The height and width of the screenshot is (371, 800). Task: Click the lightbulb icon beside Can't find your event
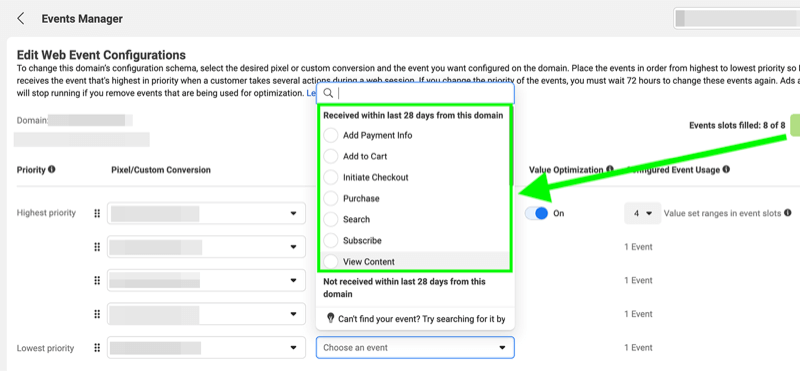(331, 318)
